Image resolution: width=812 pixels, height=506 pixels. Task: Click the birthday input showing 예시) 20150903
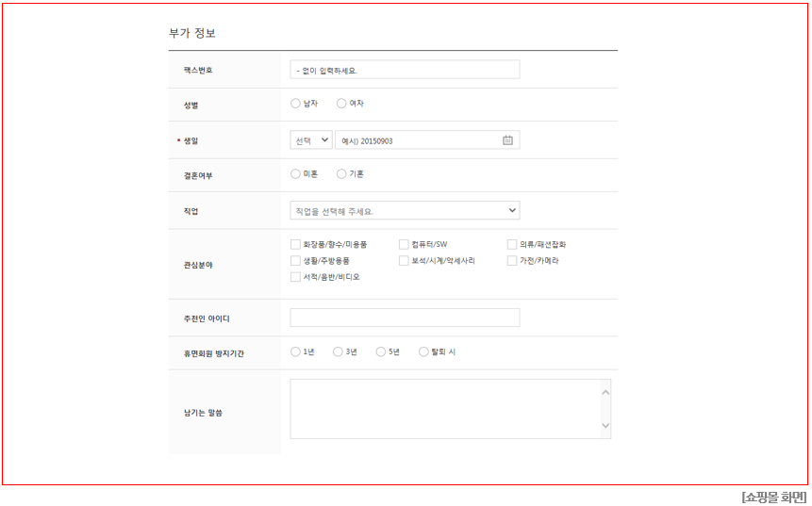click(x=427, y=140)
